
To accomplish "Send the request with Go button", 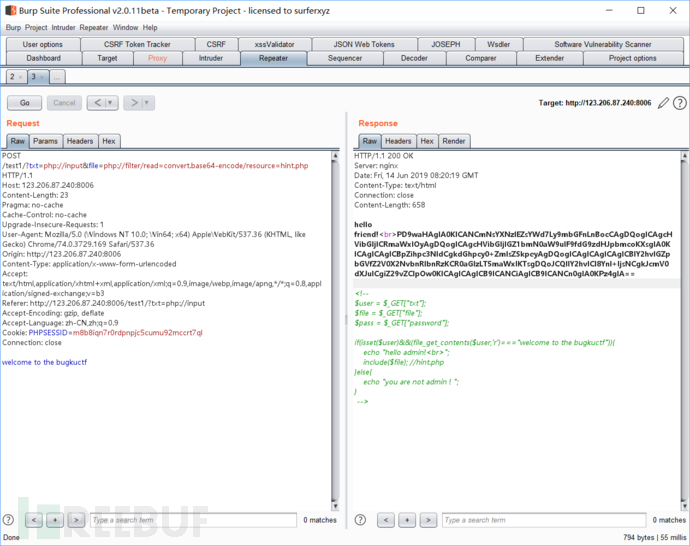I will coord(25,103).
